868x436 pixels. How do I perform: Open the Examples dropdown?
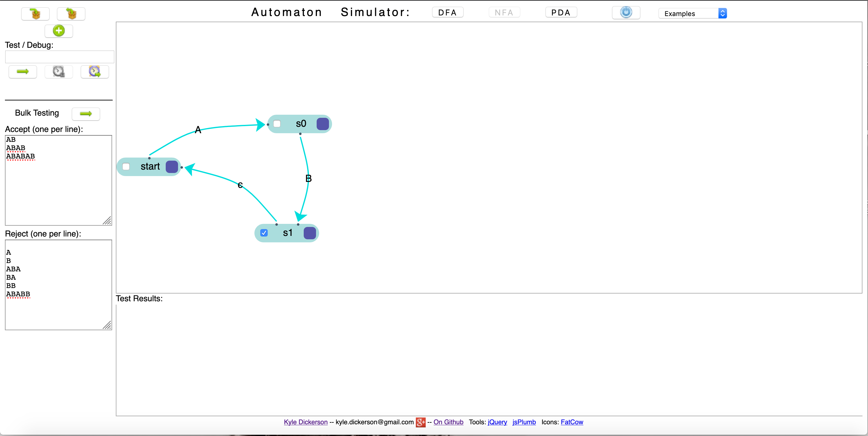click(x=688, y=14)
